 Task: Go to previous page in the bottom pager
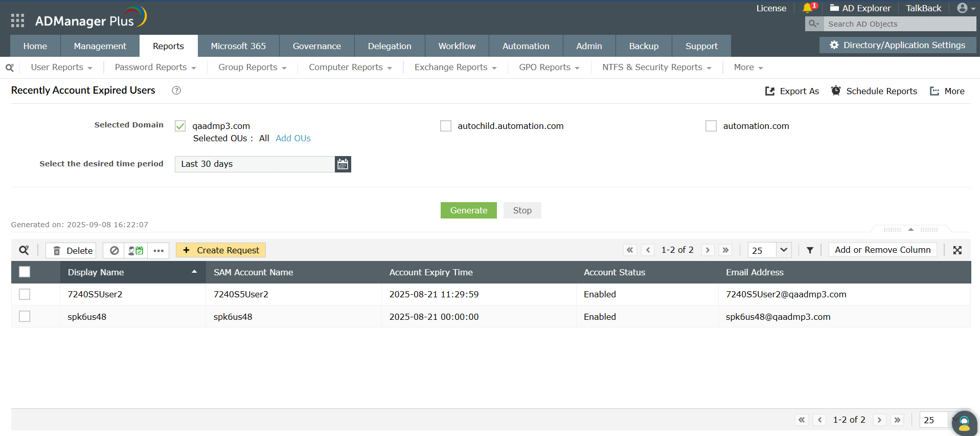[x=820, y=420]
